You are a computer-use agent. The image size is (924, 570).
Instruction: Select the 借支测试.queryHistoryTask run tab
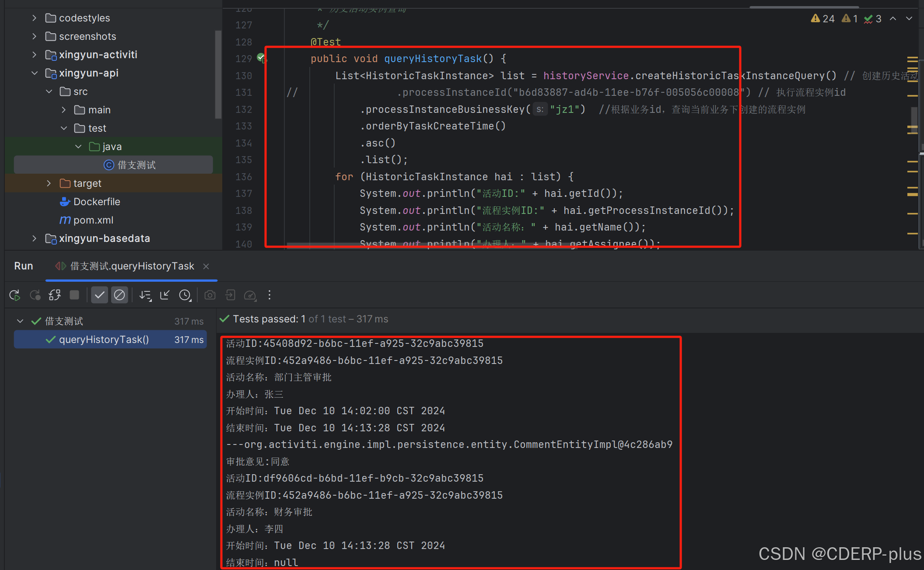pyautogui.click(x=131, y=266)
